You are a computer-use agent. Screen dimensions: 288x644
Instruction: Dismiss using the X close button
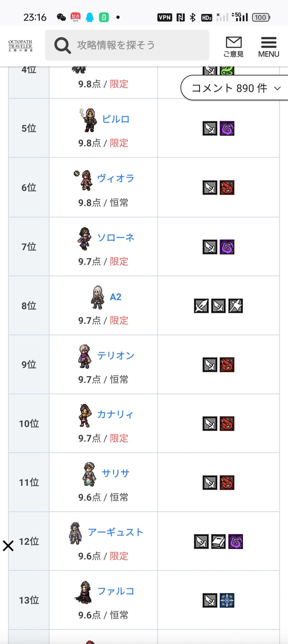(8, 546)
